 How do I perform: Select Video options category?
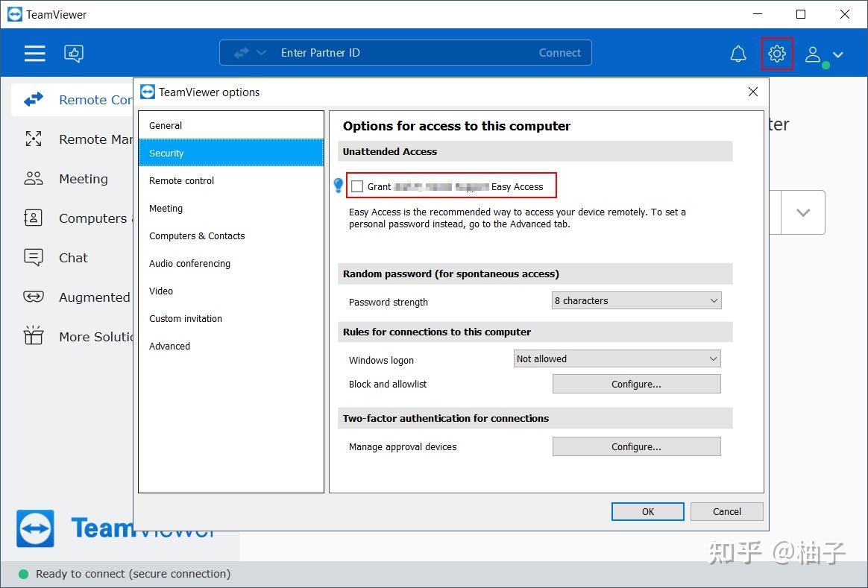pos(231,291)
